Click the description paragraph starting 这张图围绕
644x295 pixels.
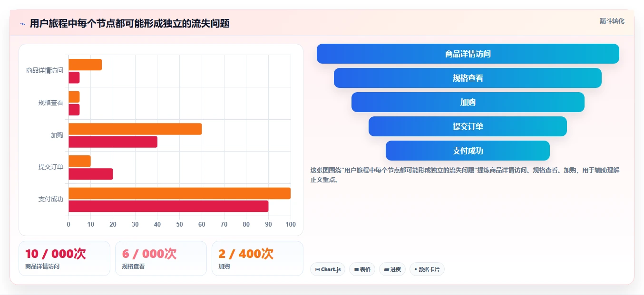coord(465,175)
